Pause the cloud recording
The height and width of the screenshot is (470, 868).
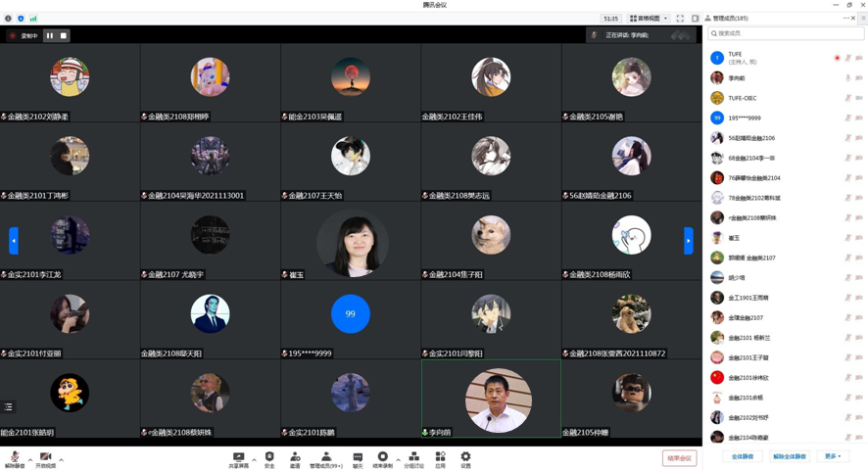(50, 35)
